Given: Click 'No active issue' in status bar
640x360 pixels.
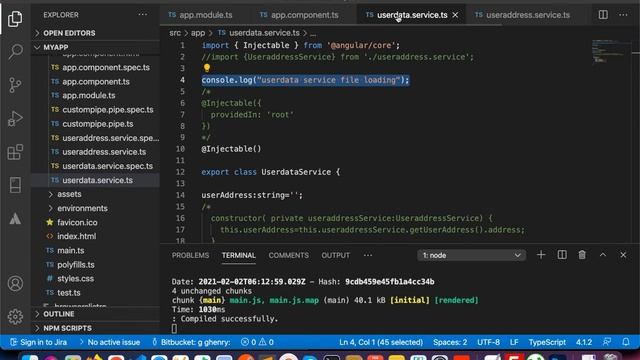Looking at the screenshot, I should click(110, 342).
